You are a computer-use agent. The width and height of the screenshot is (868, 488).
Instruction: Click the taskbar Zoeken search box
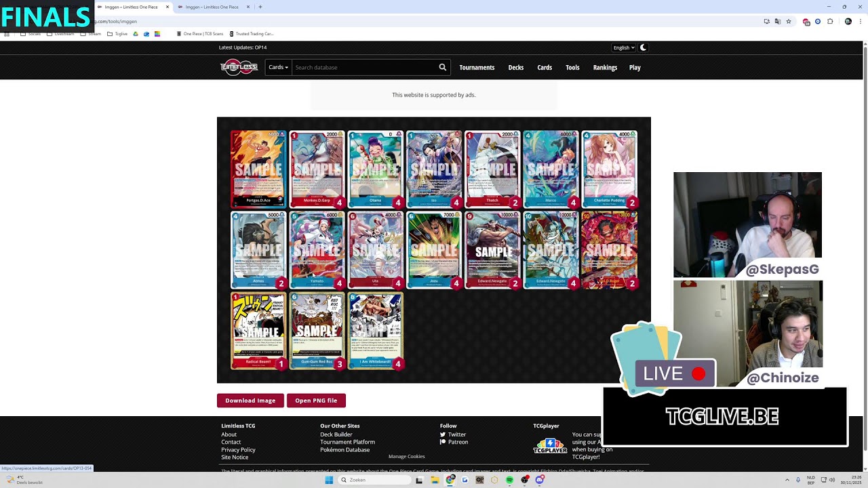(x=375, y=480)
